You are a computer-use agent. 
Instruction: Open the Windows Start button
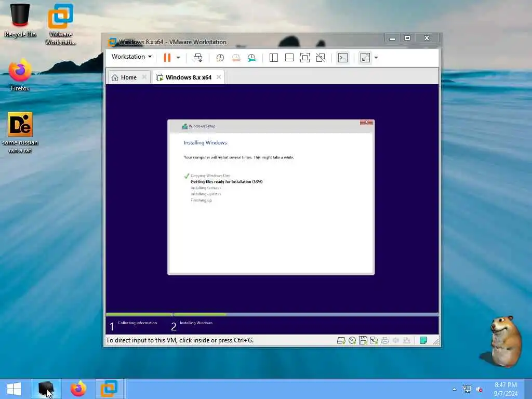[14, 389]
